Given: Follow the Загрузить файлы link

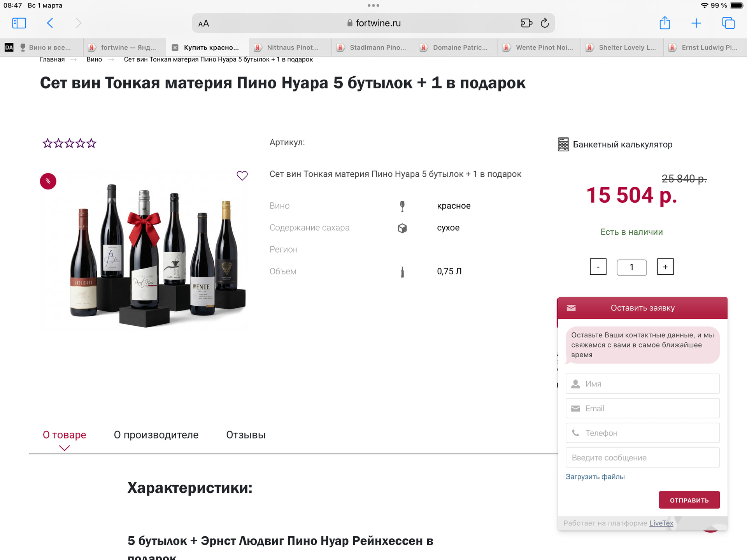Looking at the screenshot, I should 595,476.
